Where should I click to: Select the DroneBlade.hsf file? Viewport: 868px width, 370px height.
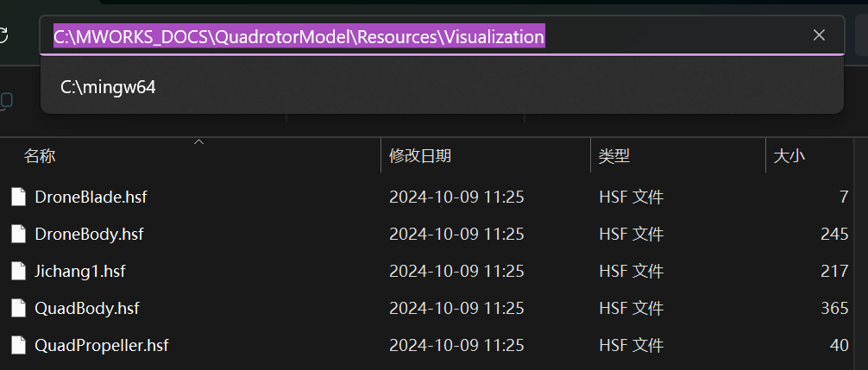[x=91, y=197]
